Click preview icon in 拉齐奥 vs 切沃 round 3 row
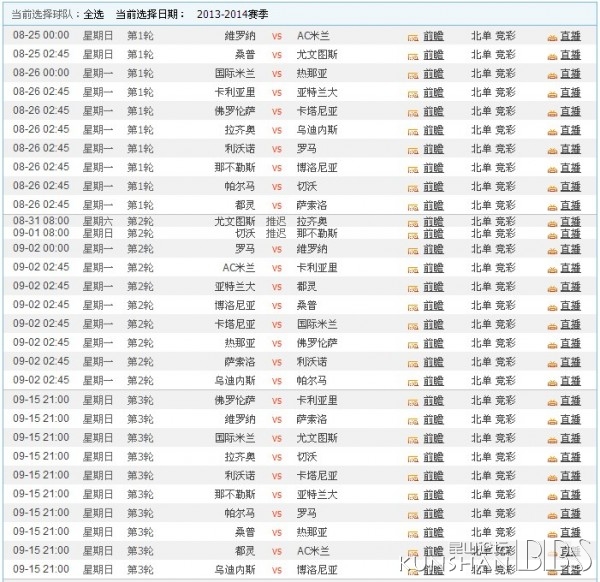This screenshot has width=600, height=582. 413,458
